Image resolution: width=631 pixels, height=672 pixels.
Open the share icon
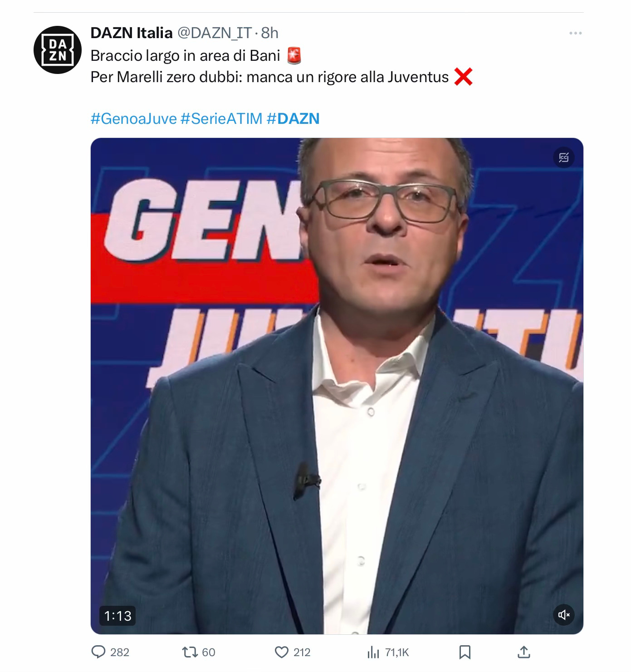(x=523, y=652)
